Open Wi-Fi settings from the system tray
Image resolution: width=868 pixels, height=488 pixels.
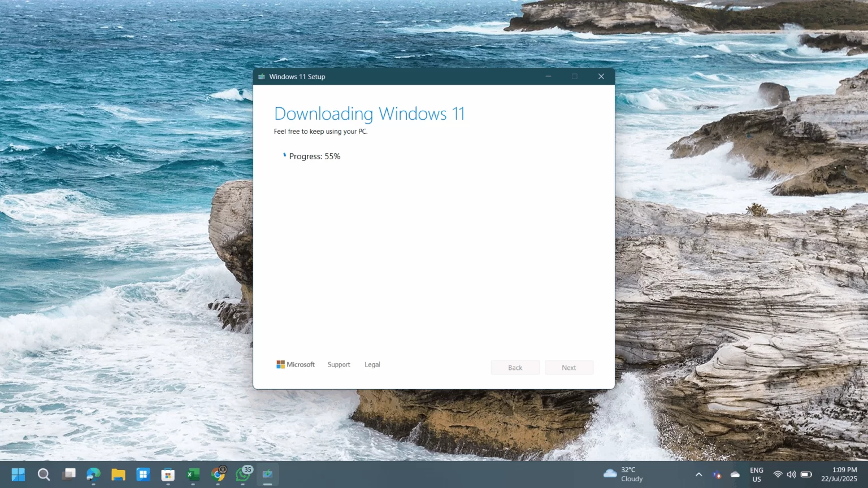[778, 474]
